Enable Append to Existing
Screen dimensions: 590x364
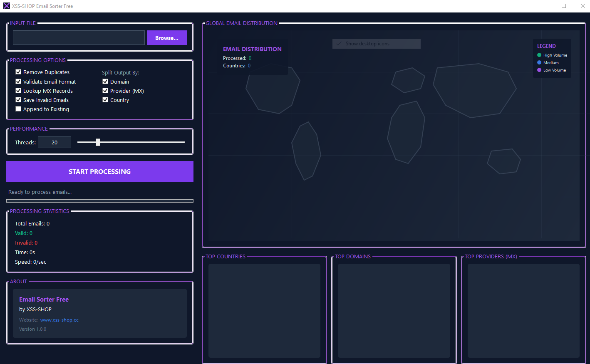(x=18, y=109)
